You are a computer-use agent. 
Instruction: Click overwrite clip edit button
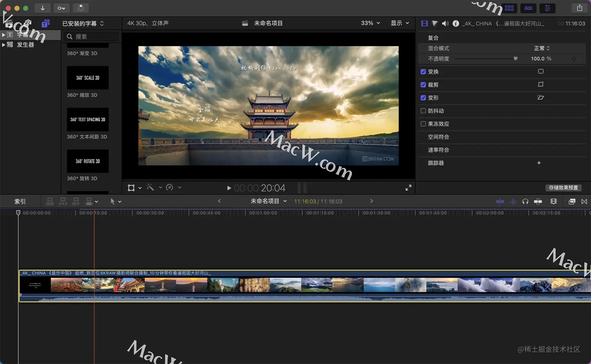tap(89, 201)
